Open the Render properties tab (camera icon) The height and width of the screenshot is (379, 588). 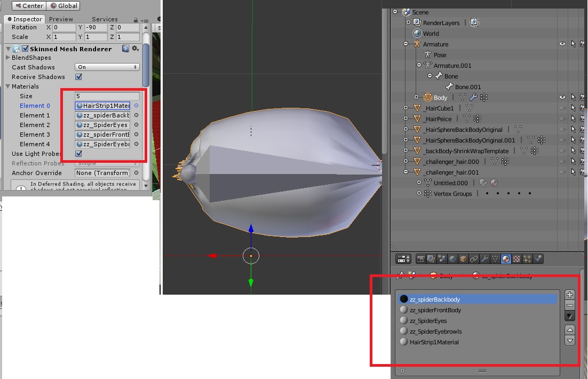(420, 259)
